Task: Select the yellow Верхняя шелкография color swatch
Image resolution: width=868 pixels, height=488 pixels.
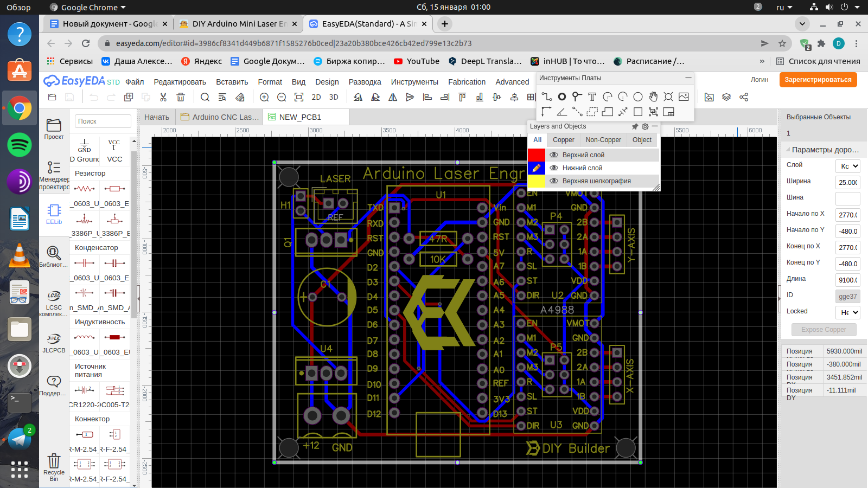Action: pos(537,181)
